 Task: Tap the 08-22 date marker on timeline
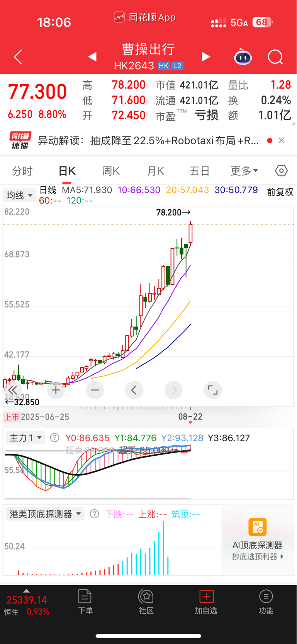[190, 417]
